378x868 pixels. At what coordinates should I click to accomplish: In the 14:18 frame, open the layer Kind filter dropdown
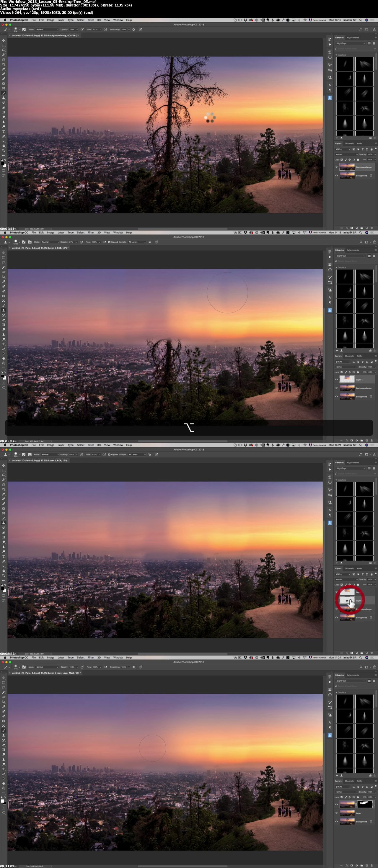pyautogui.click(x=343, y=362)
